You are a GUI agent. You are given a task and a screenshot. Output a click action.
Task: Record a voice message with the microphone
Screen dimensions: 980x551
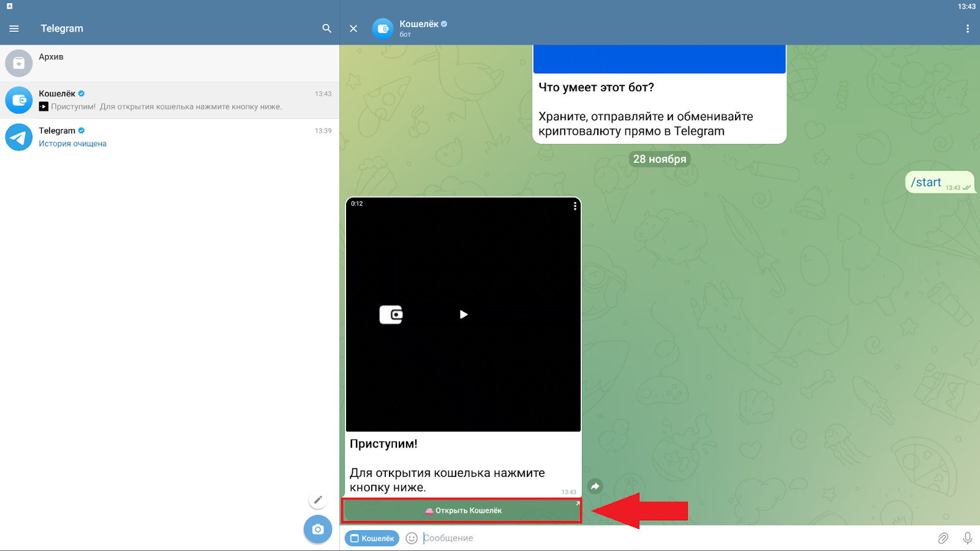pos(967,538)
